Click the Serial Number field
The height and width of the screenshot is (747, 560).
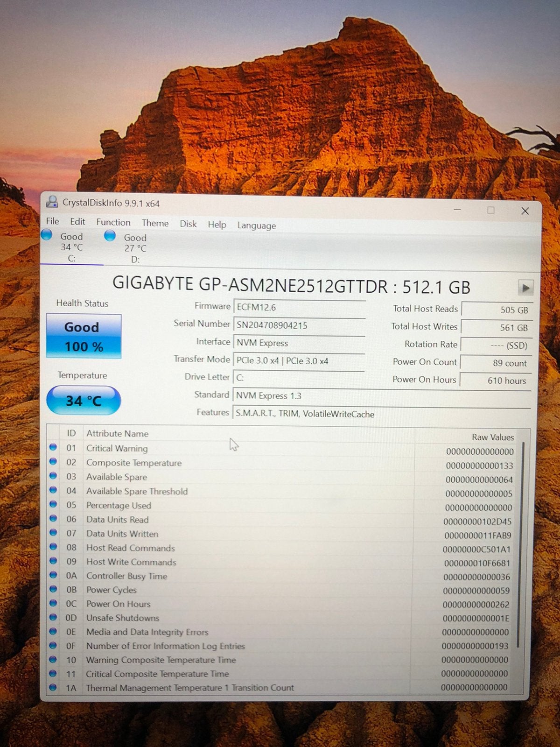click(x=299, y=325)
